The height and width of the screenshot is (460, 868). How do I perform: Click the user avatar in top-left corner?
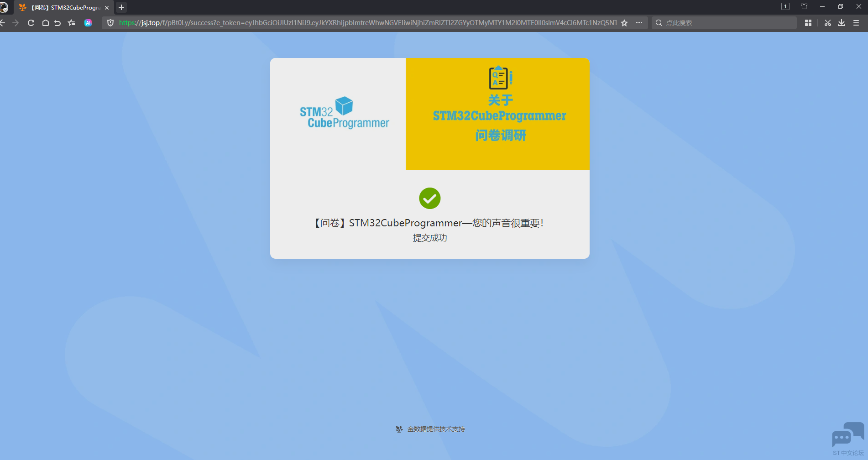[4, 7]
